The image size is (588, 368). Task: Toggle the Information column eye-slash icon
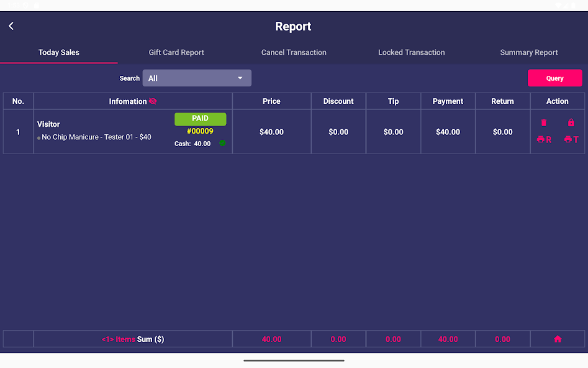[153, 101]
